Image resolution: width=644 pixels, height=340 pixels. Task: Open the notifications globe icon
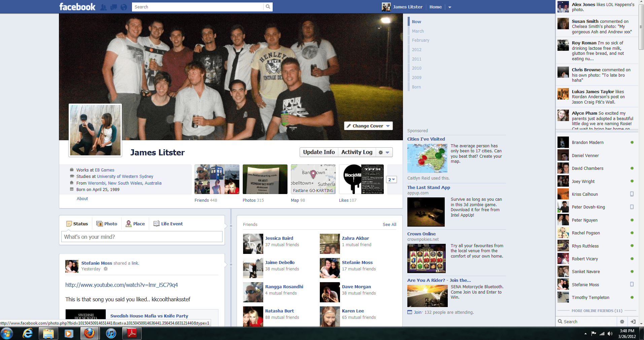click(x=124, y=7)
